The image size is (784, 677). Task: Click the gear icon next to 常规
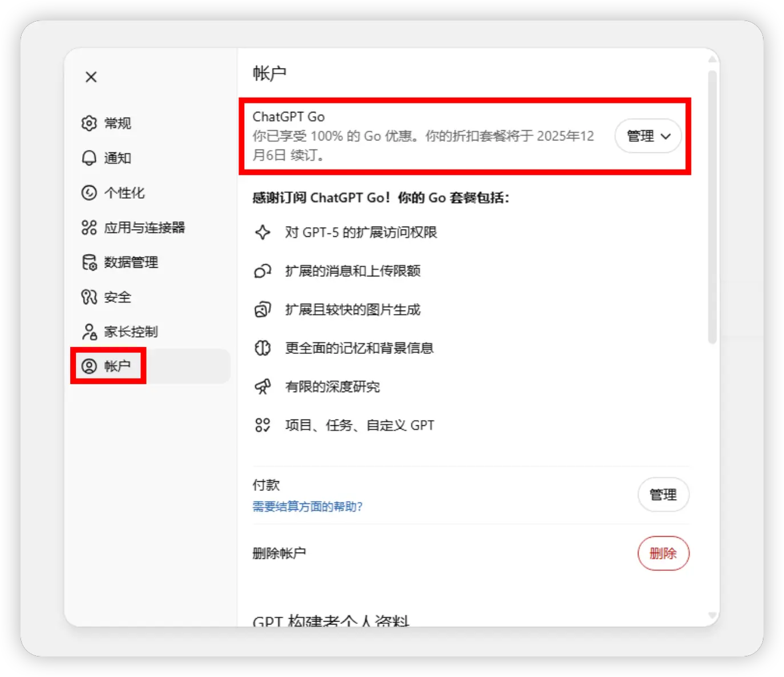pyautogui.click(x=89, y=123)
